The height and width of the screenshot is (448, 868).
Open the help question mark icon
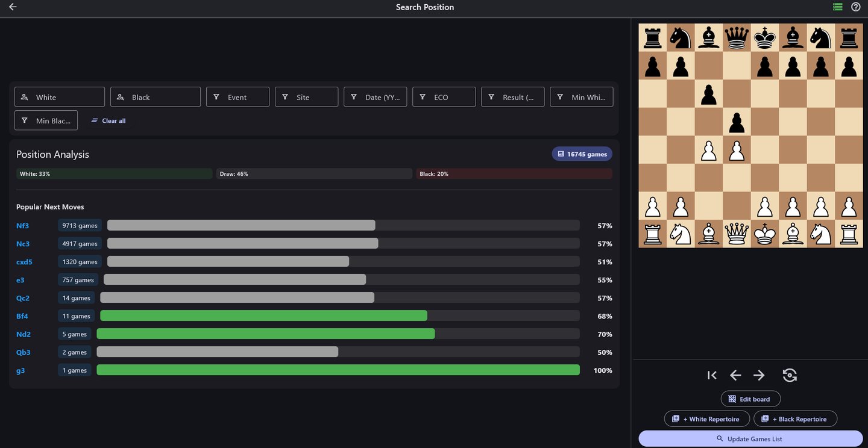click(855, 7)
